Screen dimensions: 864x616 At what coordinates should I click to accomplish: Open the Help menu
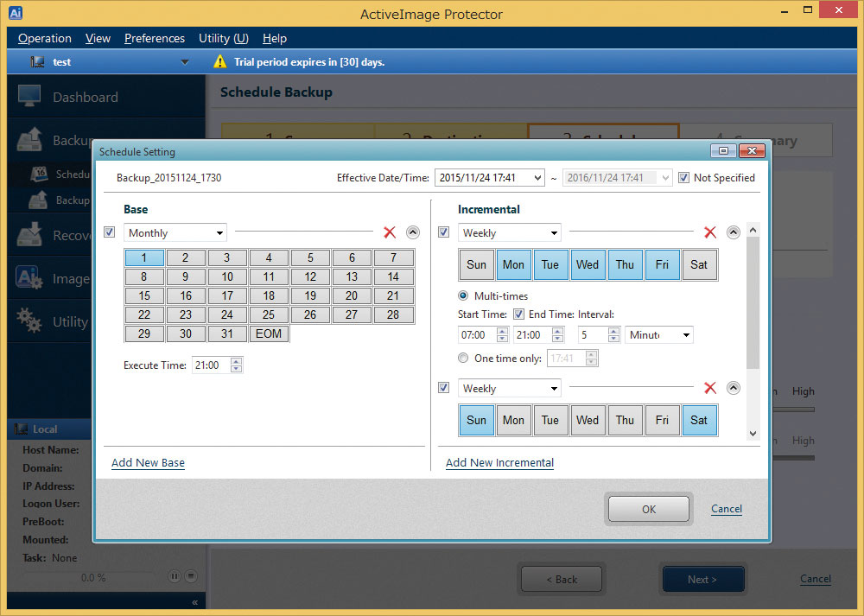[x=275, y=38]
